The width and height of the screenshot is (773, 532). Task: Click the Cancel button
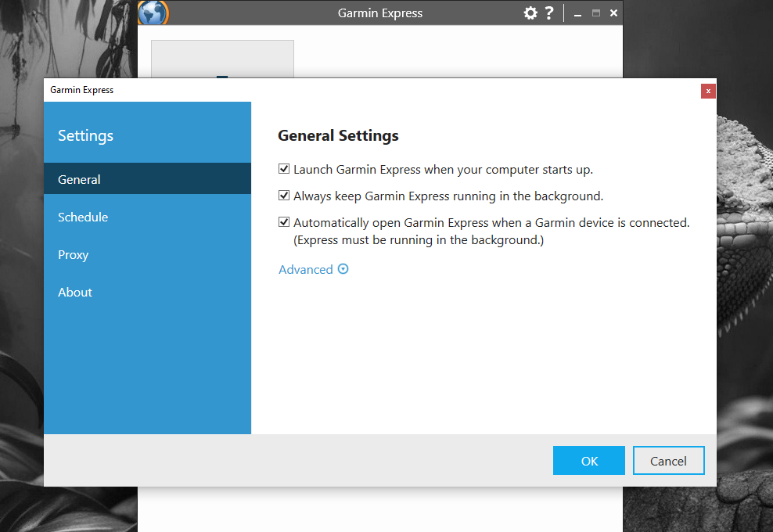[668, 461]
